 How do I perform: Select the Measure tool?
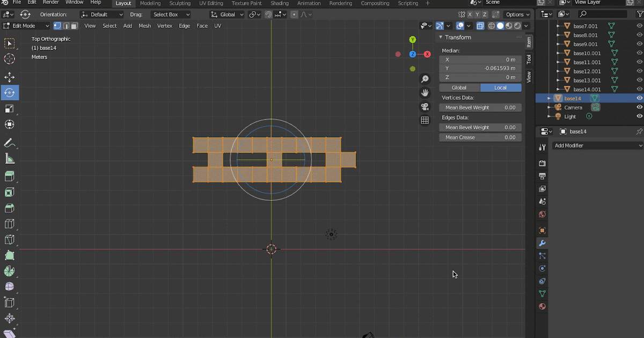coord(9,158)
